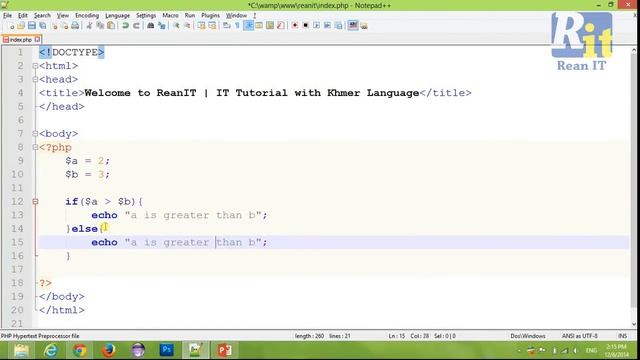Screen dimensions: 640x360
Task: Toggle the highlighted button after save macro
Action: click(353, 26)
